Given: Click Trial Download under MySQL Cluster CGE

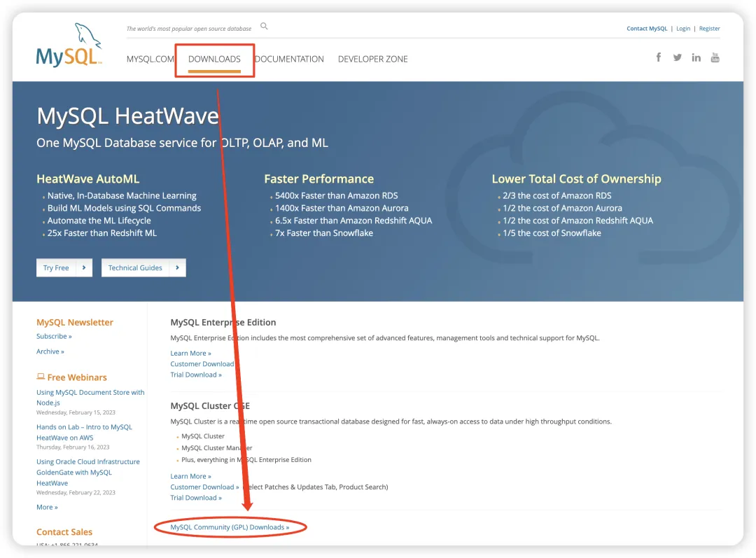Looking at the screenshot, I should [x=196, y=498].
